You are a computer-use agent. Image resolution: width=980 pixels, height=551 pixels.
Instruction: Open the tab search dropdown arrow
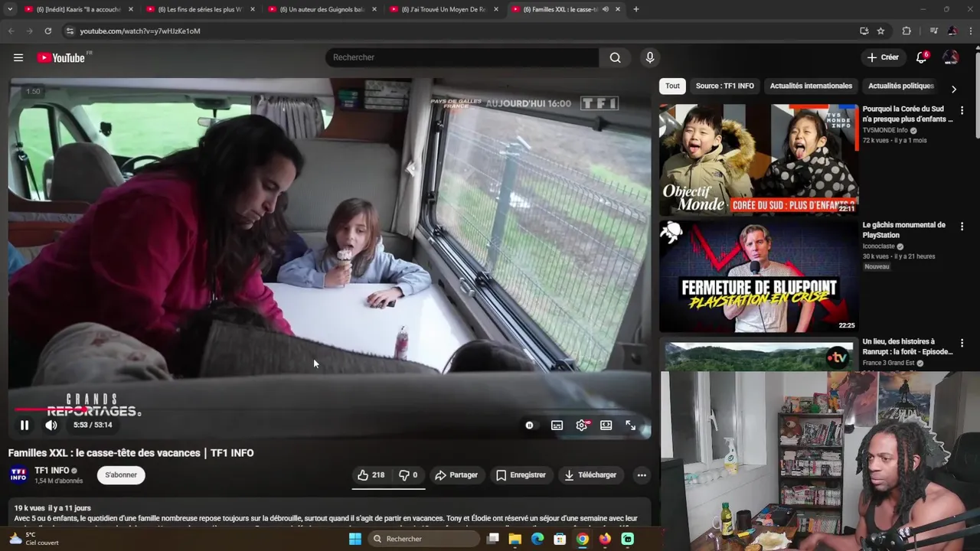(10, 9)
